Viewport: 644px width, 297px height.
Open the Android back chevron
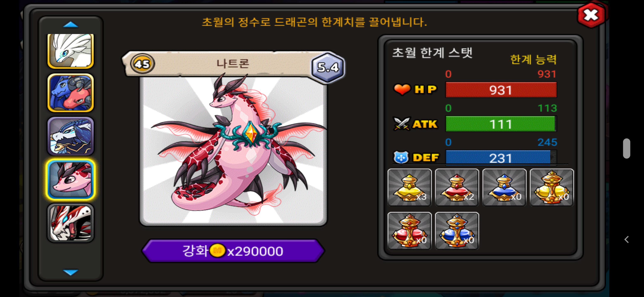pos(626,239)
